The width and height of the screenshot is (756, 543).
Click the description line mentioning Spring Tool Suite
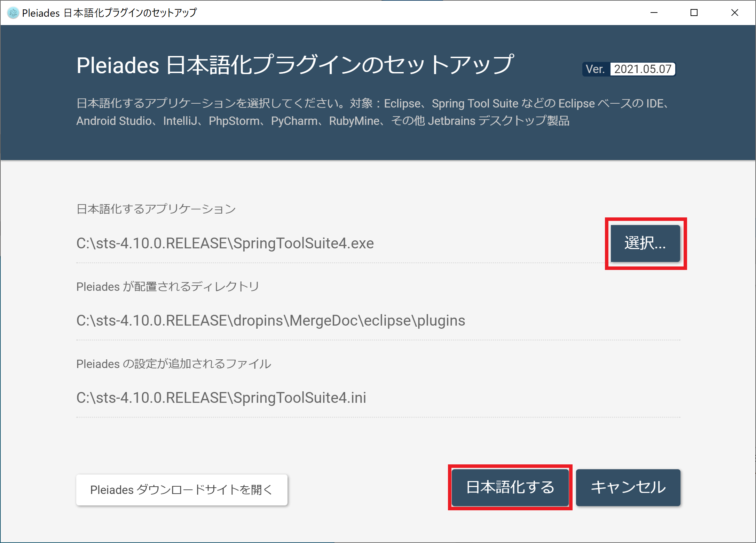click(x=372, y=103)
